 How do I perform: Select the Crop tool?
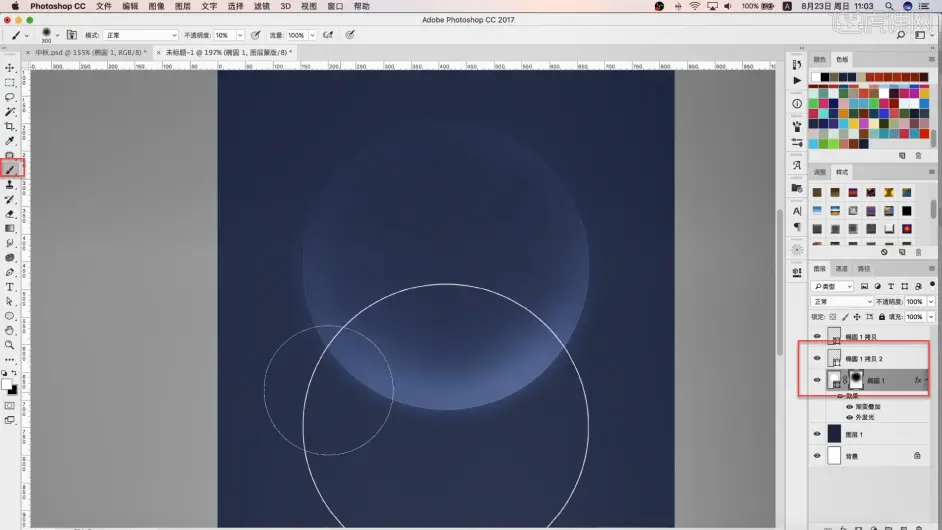10,126
